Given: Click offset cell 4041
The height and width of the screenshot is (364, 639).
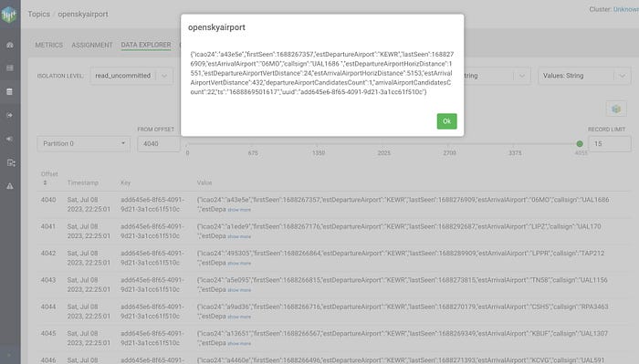Looking at the screenshot, I should pyautogui.click(x=48, y=226).
